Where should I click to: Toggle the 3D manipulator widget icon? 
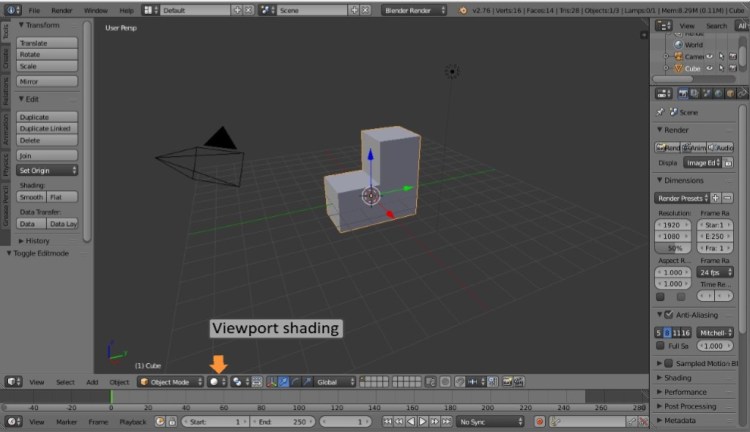pos(272,382)
